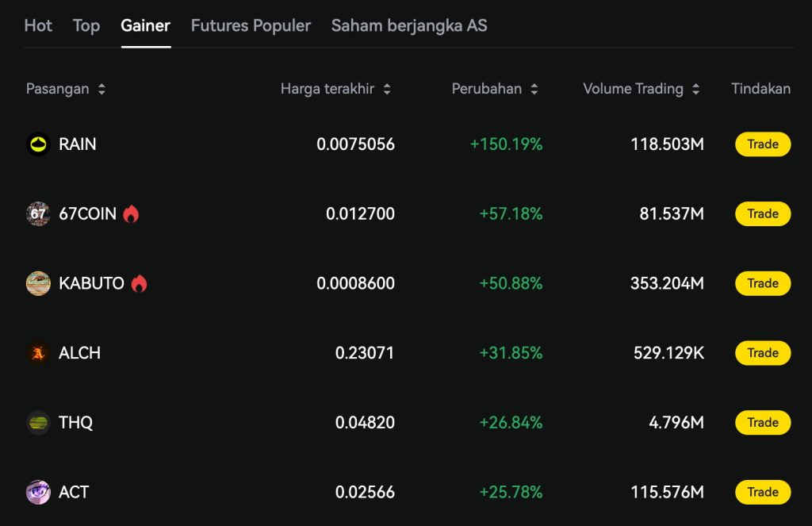
Task: Sort the Perubahan column
Action: coord(534,89)
